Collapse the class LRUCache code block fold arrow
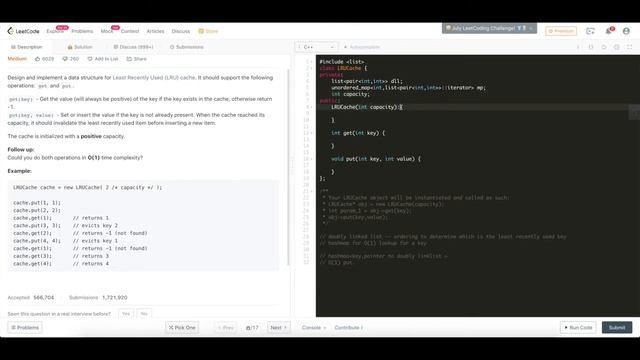 click(311, 68)
